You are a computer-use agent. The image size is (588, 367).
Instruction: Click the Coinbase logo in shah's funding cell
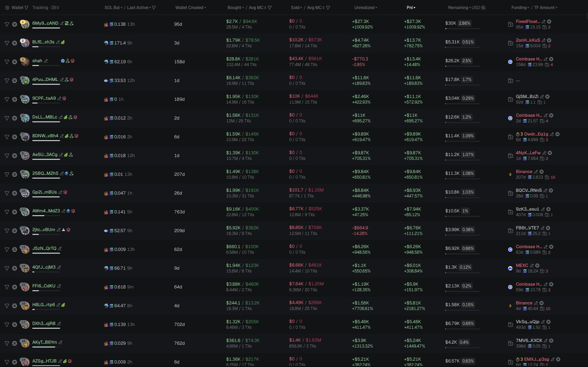[510, 62]
